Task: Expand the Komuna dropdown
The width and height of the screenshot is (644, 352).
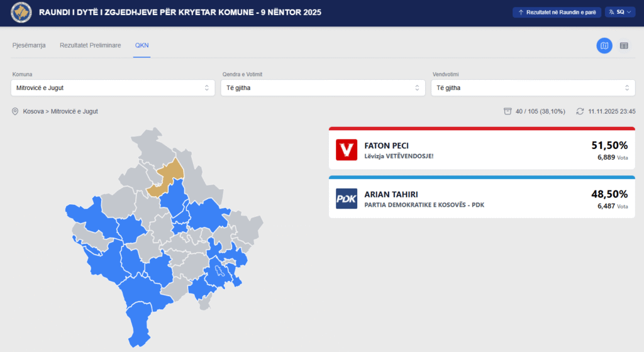Action: 113,88
